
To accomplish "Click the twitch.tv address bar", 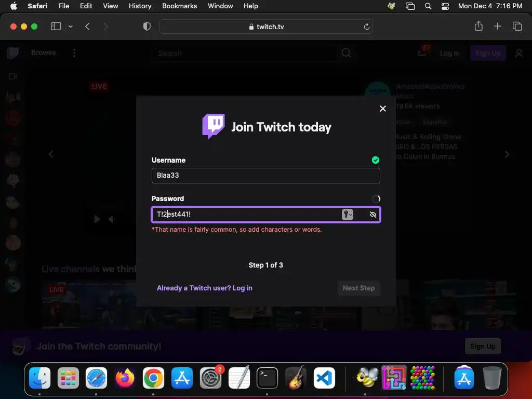I will click(x=265, y=26).
